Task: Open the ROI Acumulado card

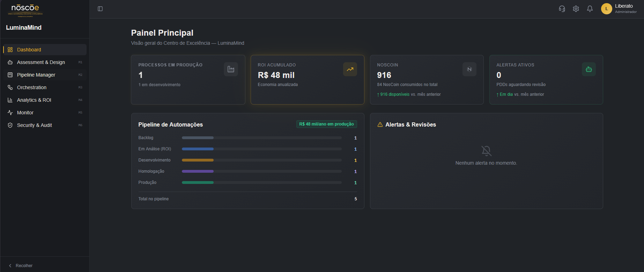Action: (308, 80)
